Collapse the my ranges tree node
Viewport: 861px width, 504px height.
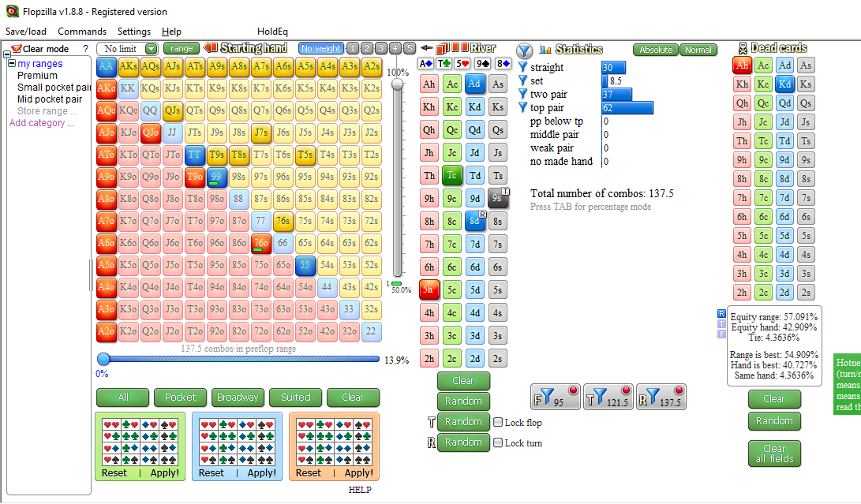tap(12, 64)
